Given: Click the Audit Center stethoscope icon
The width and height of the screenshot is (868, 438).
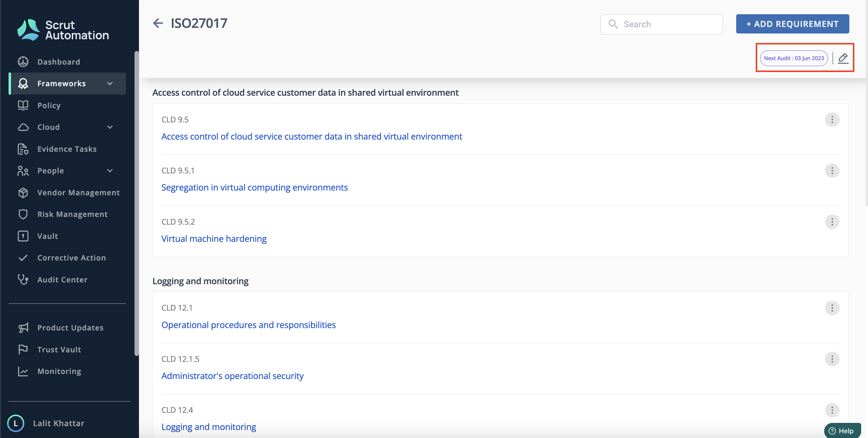Looking at the screenshot, I should 23,279.
